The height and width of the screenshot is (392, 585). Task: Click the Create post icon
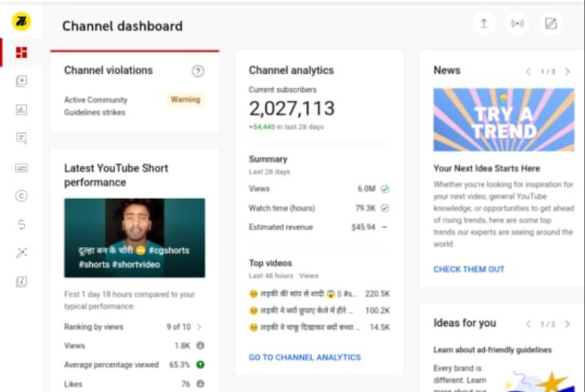tap(551, 23)
